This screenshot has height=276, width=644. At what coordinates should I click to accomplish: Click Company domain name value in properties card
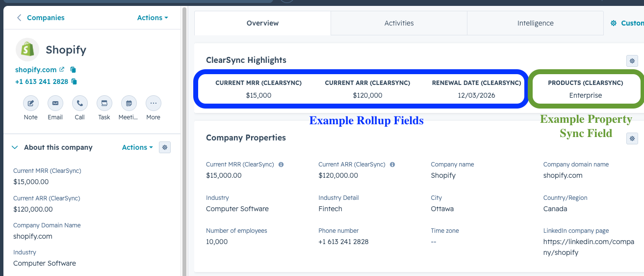point(563,175)
